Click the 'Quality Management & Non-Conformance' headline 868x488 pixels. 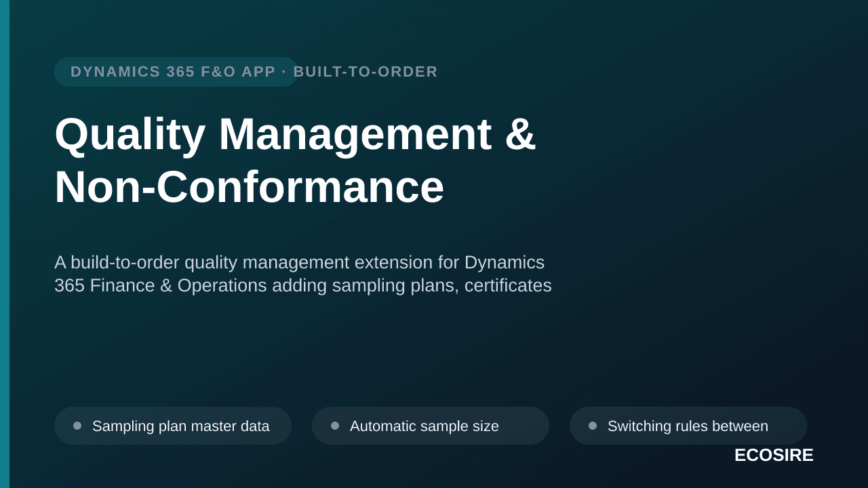point(295,160)
